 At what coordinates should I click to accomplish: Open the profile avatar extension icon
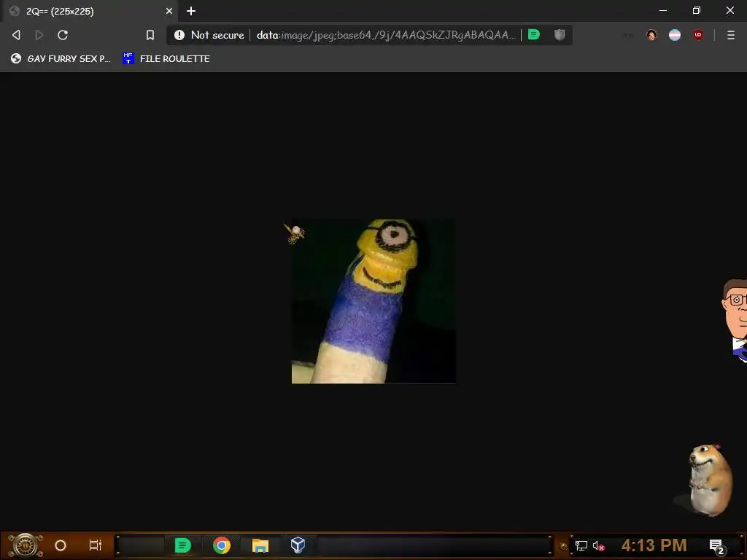click(x=651, y=35)
